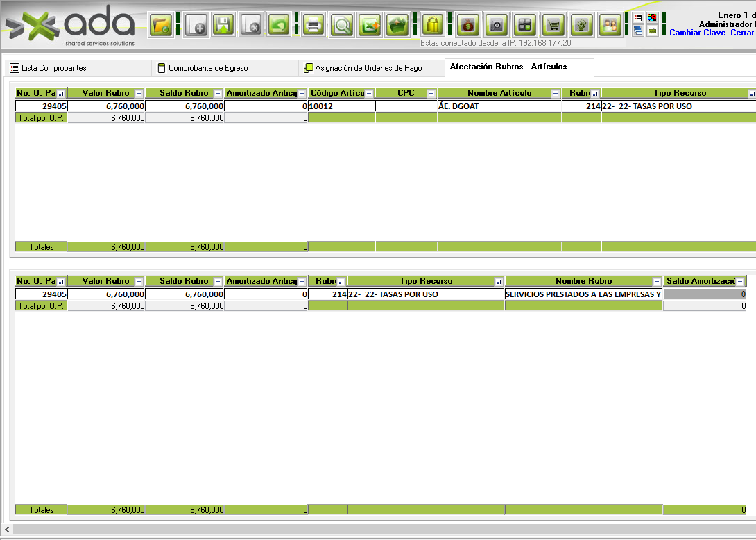Click the new document icon

(x=196, y=26)
